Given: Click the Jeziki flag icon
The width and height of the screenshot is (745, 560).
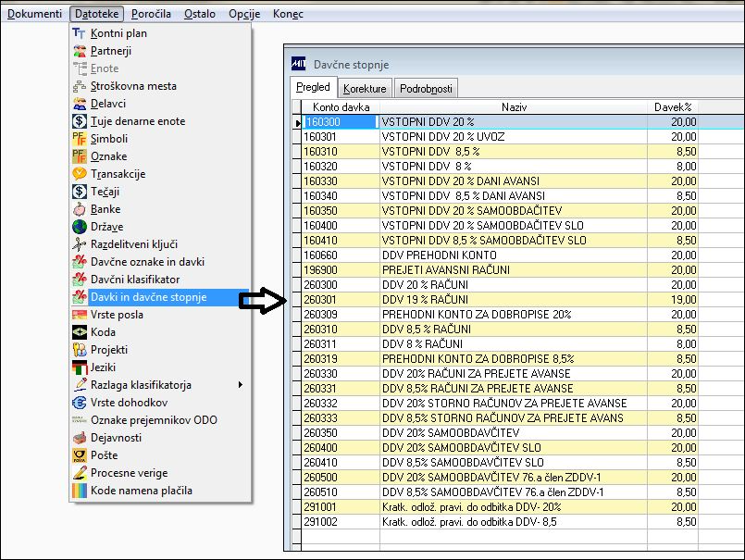Looking at the screenshot, I should [79, 367].
